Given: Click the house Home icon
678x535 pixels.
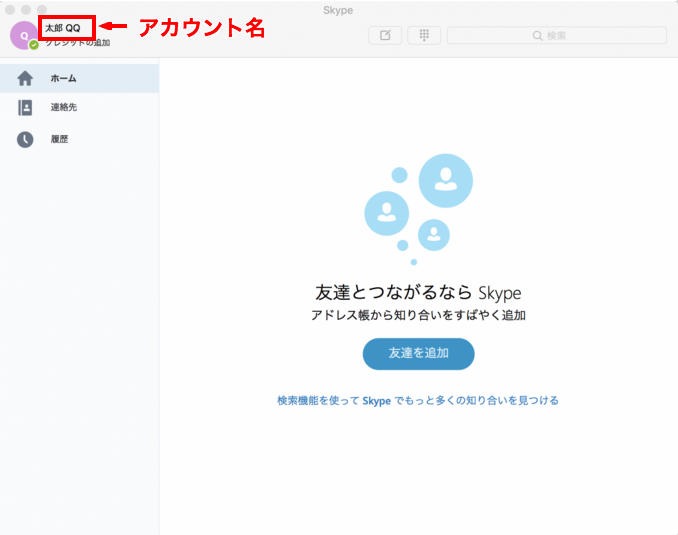Looking at the screenshot, I should 25,78.
